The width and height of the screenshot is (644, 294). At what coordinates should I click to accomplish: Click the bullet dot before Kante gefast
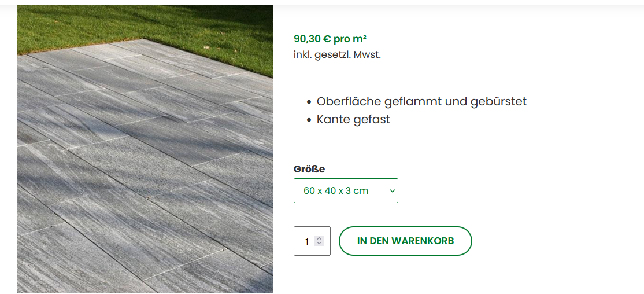coord(309,120)
